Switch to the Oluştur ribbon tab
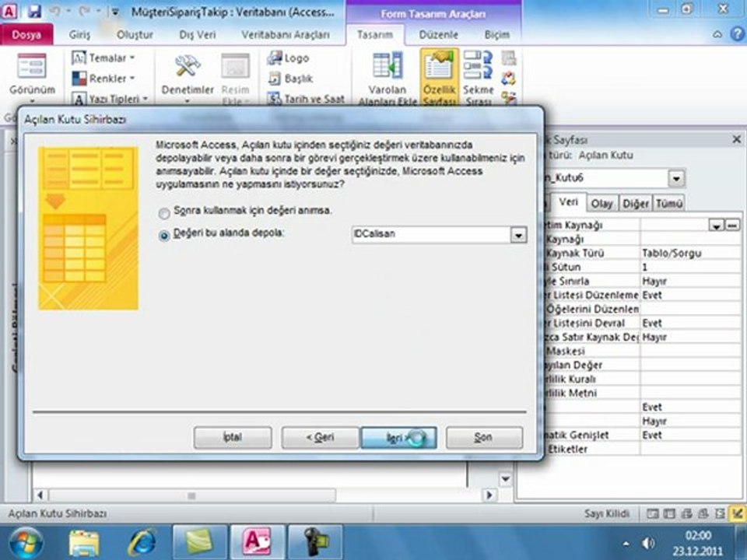 click(x=135, y=35)
